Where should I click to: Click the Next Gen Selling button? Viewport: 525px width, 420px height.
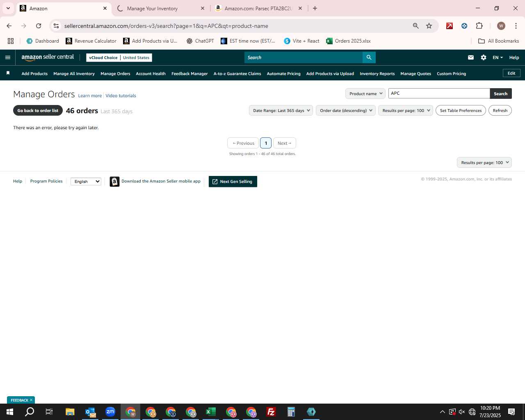[233, 181]
